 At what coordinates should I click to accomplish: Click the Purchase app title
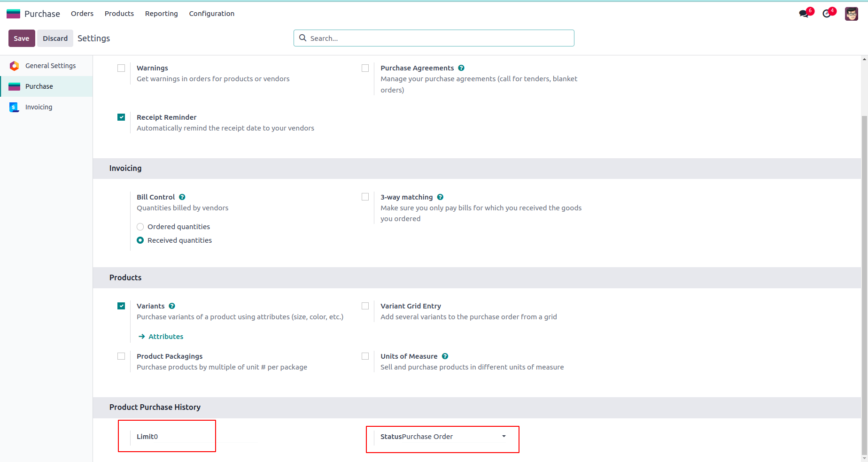[42, 14]
